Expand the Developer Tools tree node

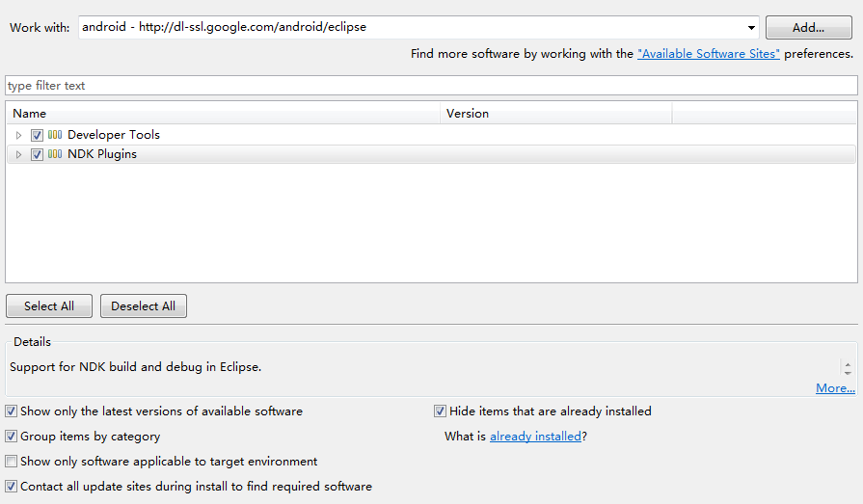tap(18, 135)
